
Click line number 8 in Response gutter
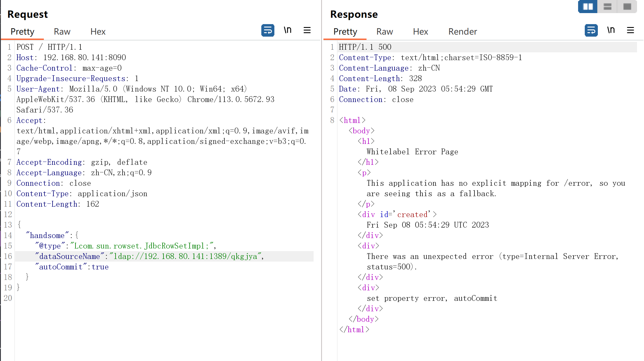pyautogui.click(x=332, y=120)
